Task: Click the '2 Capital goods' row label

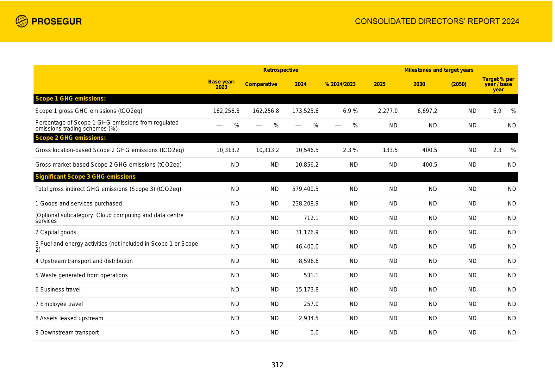Action: [x=56, y=232]
